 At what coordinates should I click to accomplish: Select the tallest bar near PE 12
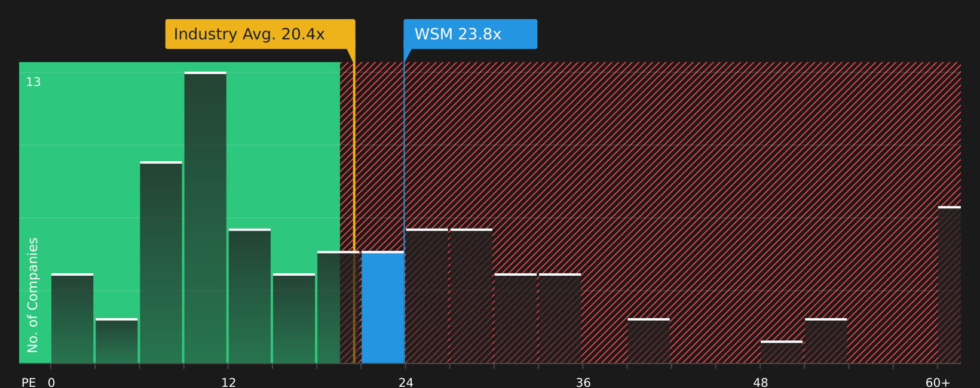coord(206,217)
